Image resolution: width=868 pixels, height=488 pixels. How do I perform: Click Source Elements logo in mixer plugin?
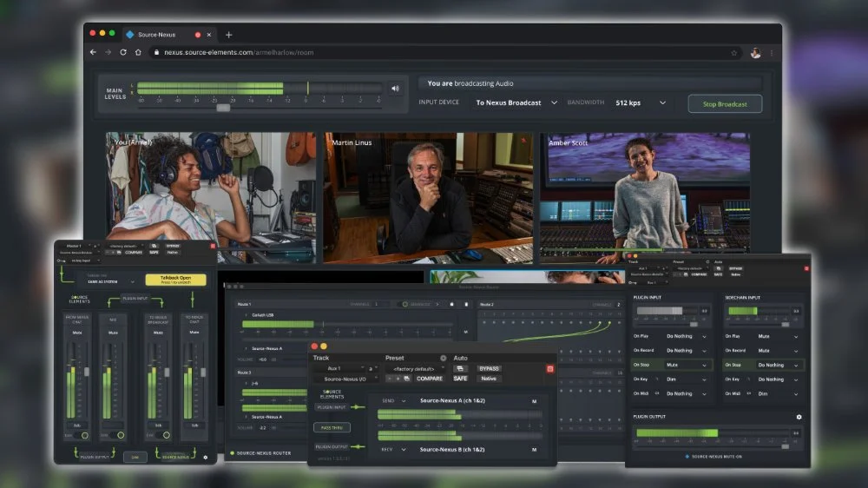[79, 300]
